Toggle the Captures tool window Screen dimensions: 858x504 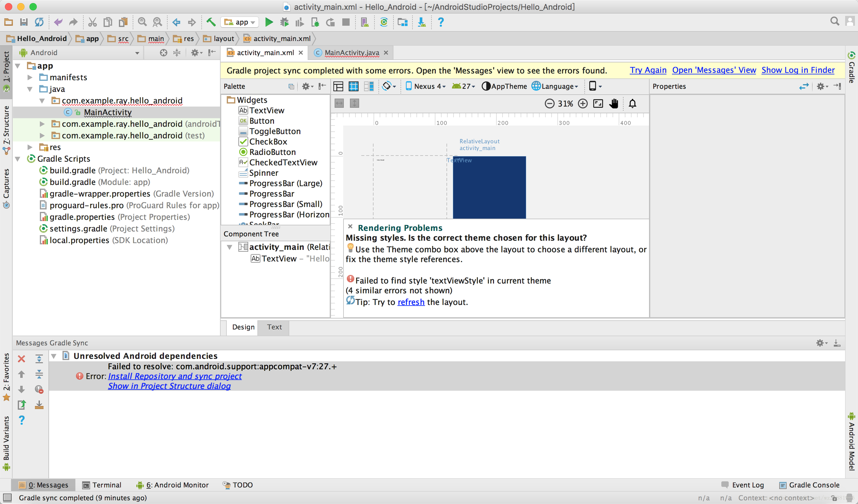[x=6, y=188]
